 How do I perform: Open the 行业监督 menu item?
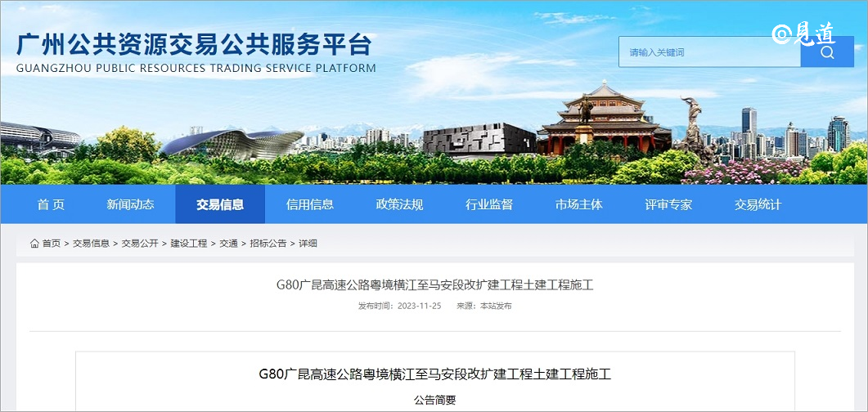pos(489,204)
